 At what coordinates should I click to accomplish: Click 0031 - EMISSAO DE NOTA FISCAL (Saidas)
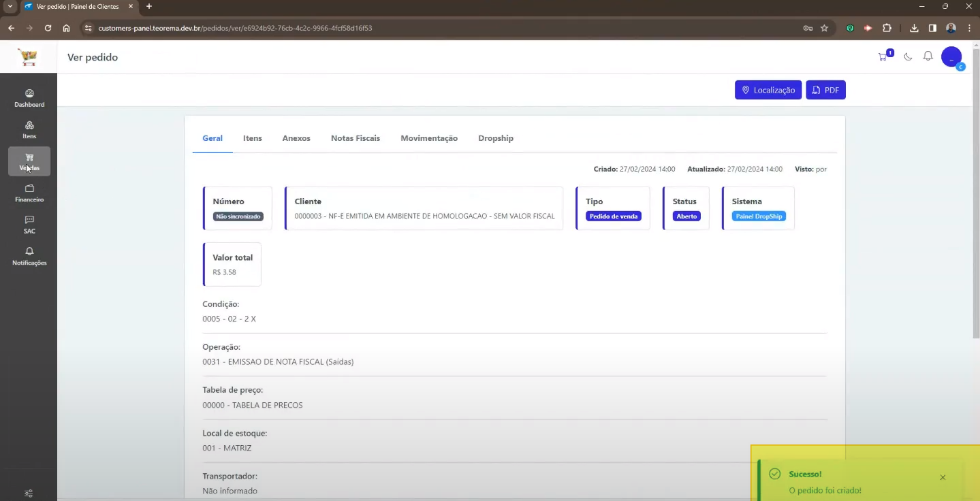pos(278,362)
